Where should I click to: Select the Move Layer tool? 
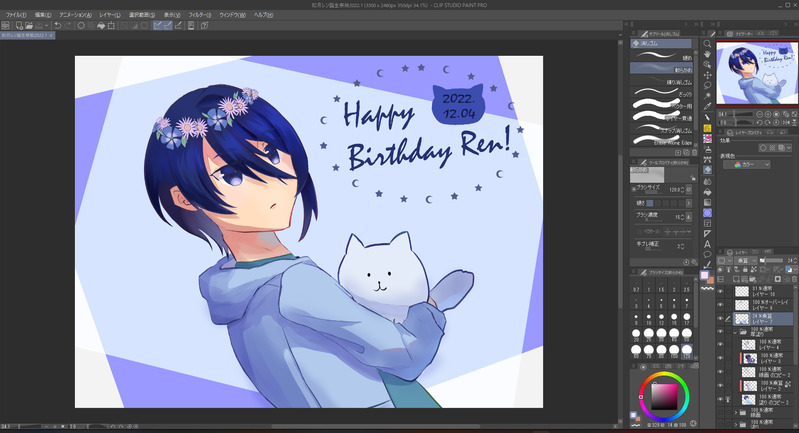click(707, 75)
